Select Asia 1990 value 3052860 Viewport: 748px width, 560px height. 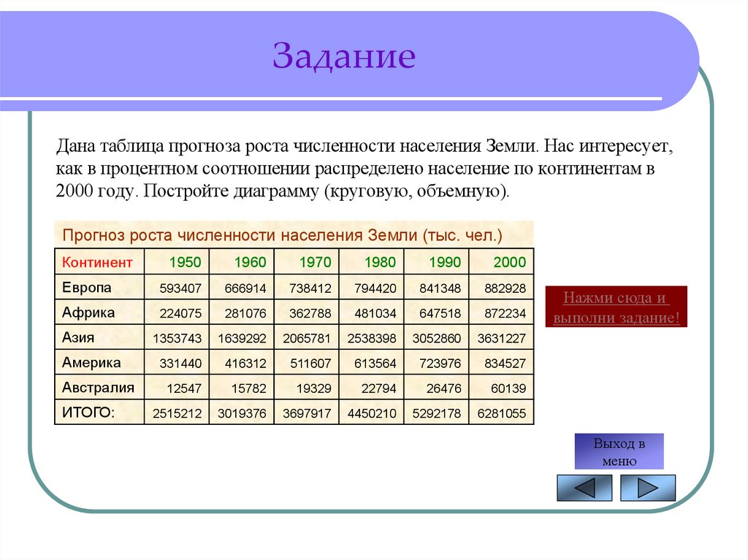pyautogui.click(x=436, y=338)
